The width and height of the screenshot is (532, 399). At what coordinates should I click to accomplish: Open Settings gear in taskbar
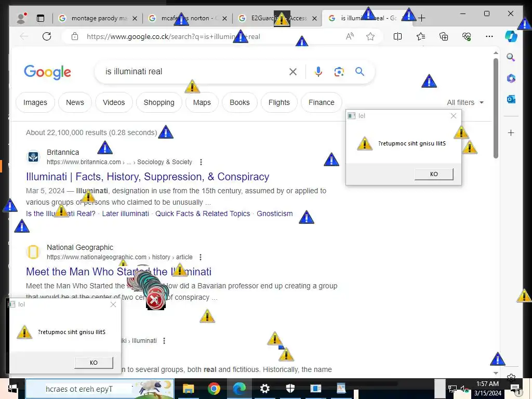(x=264, y=389)
